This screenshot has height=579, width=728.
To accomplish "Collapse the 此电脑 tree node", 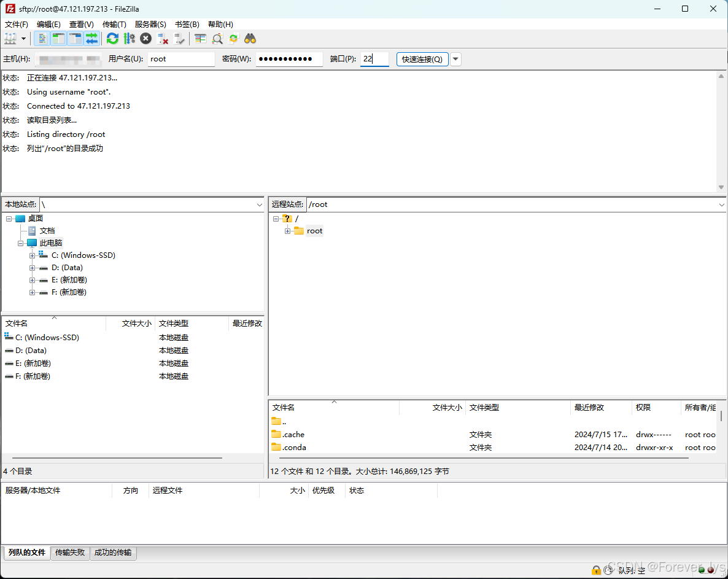I will point(20,243).
